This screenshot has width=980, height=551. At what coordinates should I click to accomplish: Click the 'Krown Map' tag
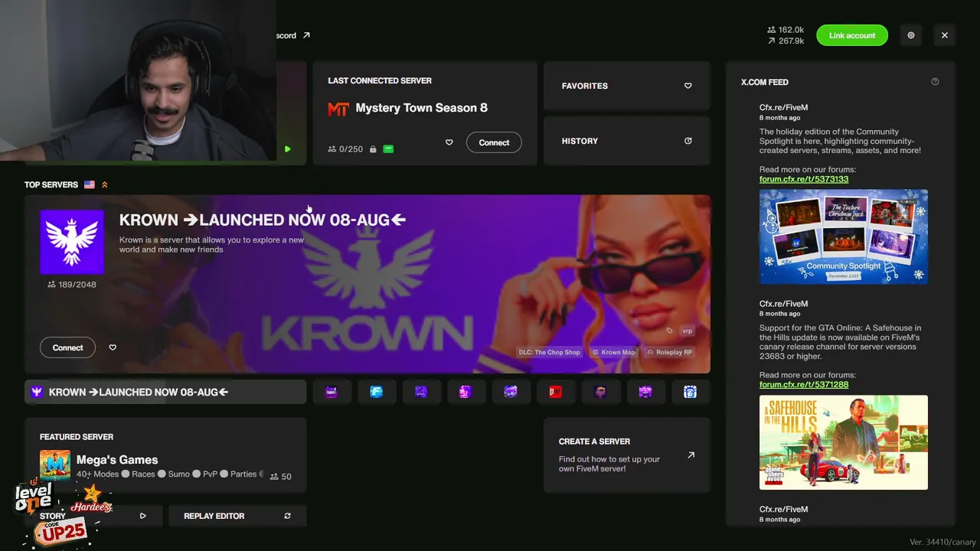(614, 352)
